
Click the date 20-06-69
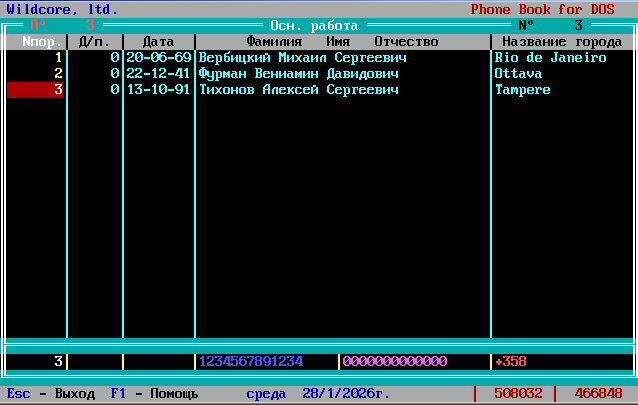tap(158, 58)
